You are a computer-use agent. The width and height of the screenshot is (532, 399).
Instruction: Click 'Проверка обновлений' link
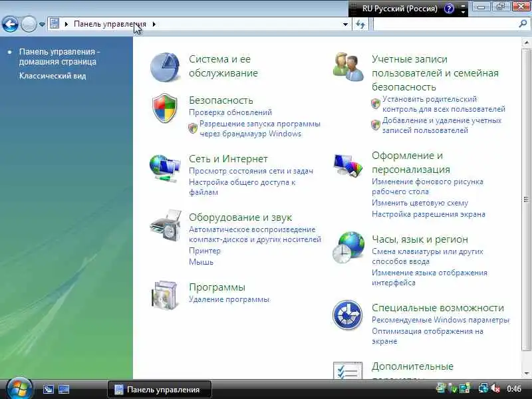point(230,112)
